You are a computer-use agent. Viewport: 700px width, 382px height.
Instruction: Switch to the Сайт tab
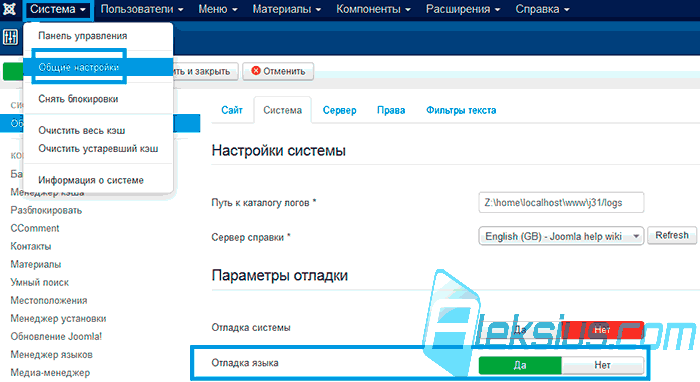point(232,110)
